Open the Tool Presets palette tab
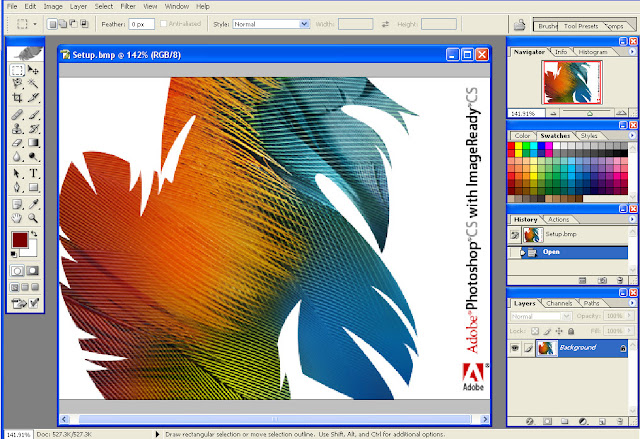The width and height of the screenshot is (640, 439). coord(581,26)
